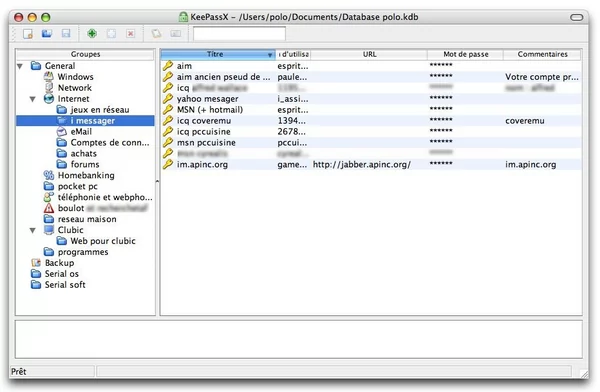Viewport: 600px width, 392px height.
Task: Click the Backup group icon
Action: click(x=36, y=263)
